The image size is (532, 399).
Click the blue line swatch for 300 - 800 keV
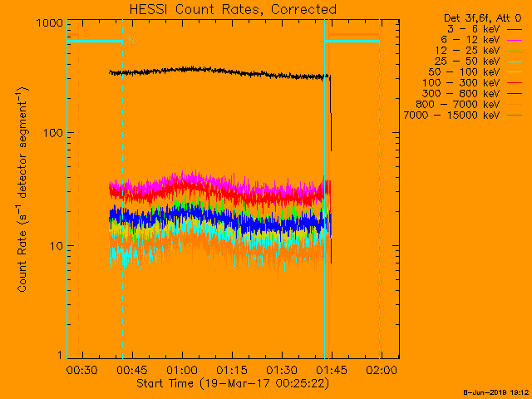[x=515, y=94]
